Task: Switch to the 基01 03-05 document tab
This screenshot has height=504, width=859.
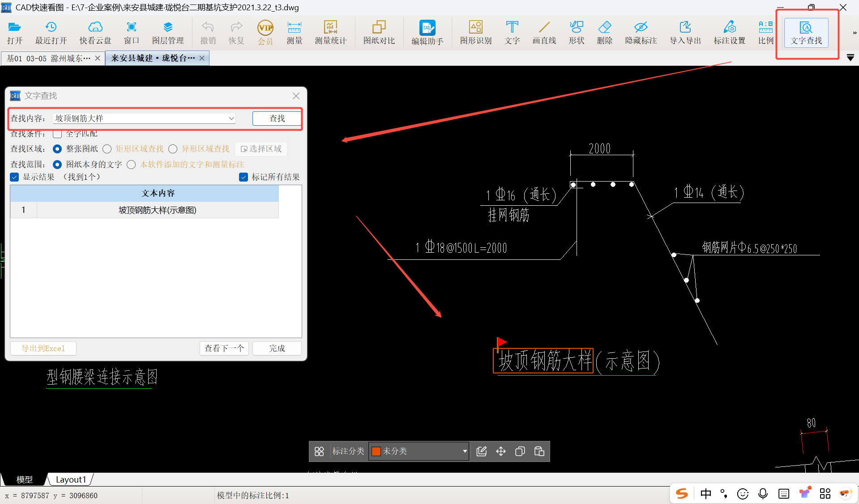Action: pyautogui.click(x=48, y=58)
